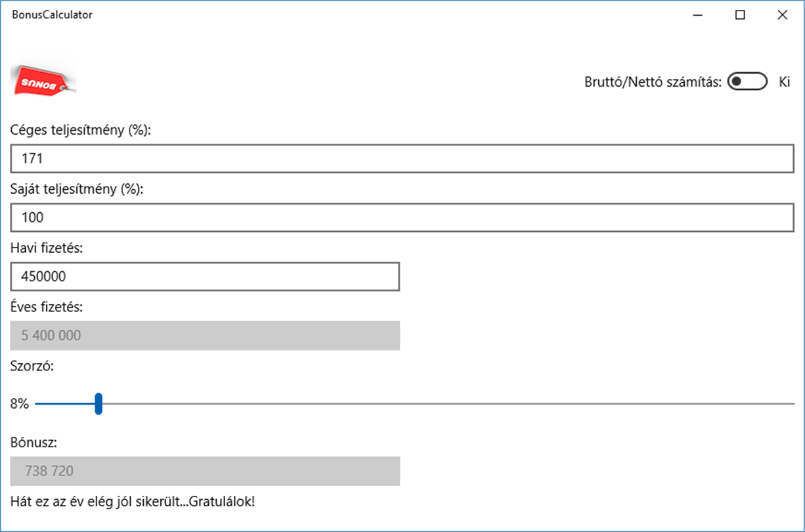
Task: Click the "Céges teljesítmény (%)" label
Action: point(81,131)
